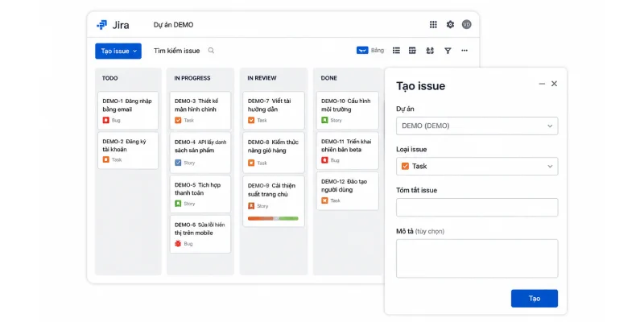Switch to the table view icon
The height and width of the screenshot is (322, 644).
(412, 51)
